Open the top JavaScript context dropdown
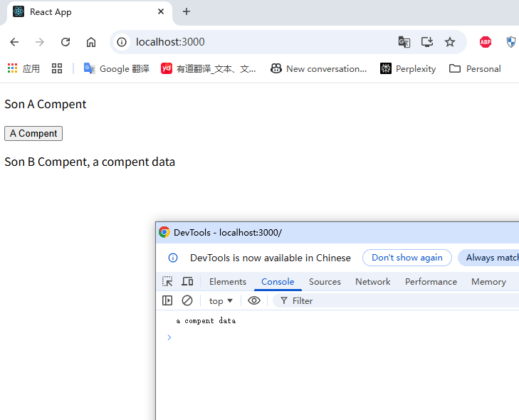The image size is (519, 420). [221, 301]
